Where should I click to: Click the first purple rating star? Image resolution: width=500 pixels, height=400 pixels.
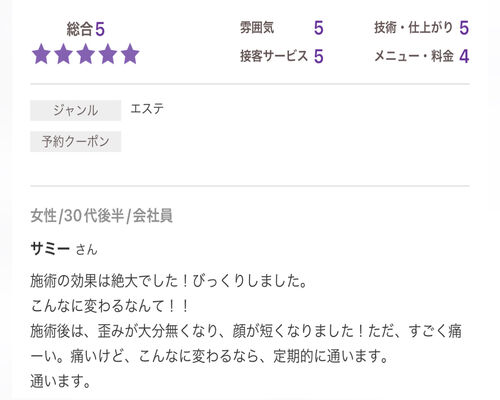(41, 54)
